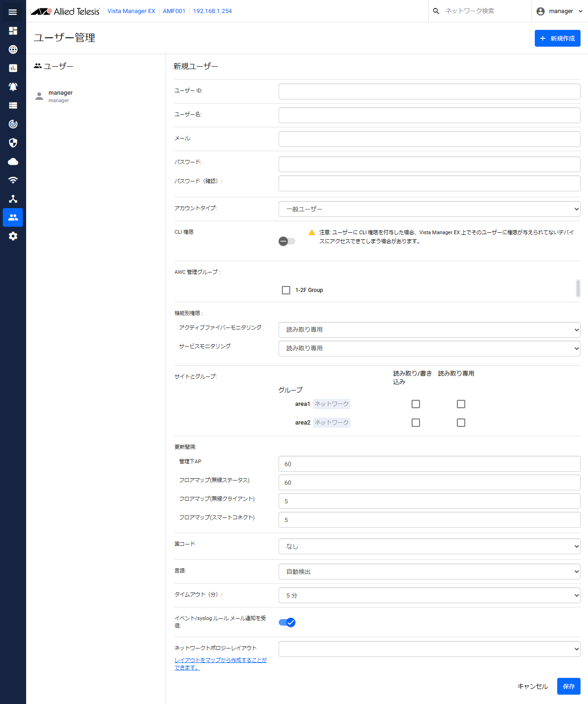Focus フロアマップ(無線ステータス) interval field

(429, 482)
